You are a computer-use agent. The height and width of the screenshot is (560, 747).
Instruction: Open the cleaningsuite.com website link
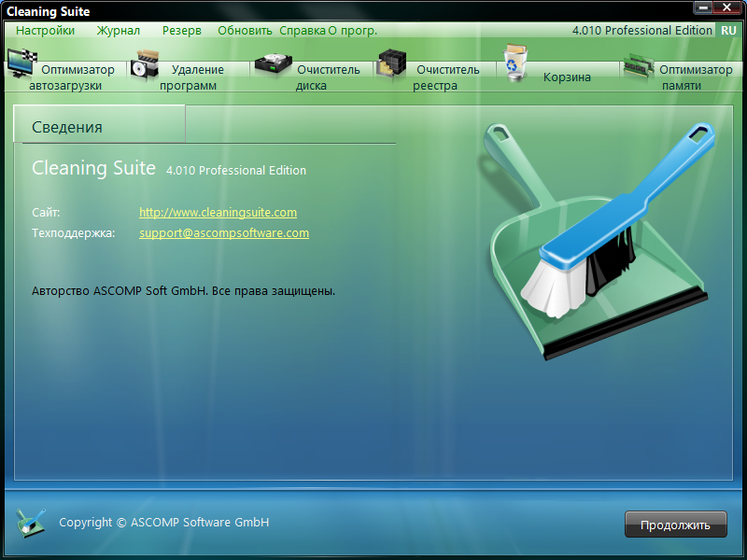(x=218, y=213)
